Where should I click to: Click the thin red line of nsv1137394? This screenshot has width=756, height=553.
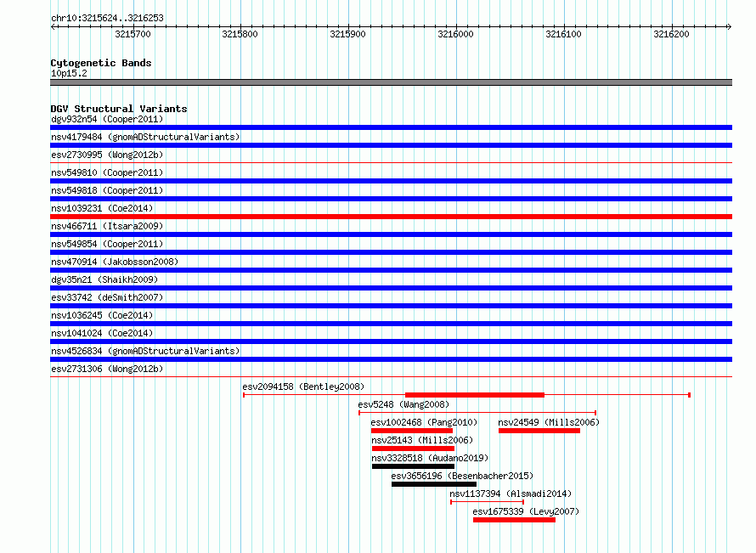point(487,502)
